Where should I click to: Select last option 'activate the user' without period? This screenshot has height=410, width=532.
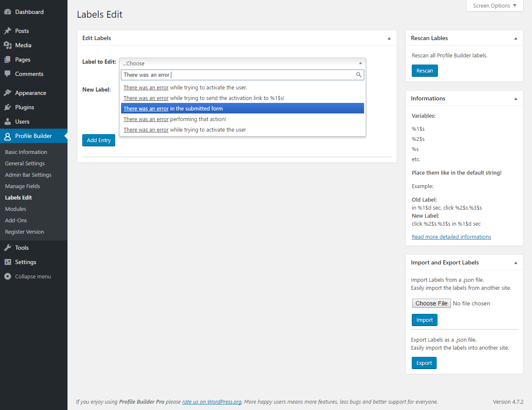(243, 129)
